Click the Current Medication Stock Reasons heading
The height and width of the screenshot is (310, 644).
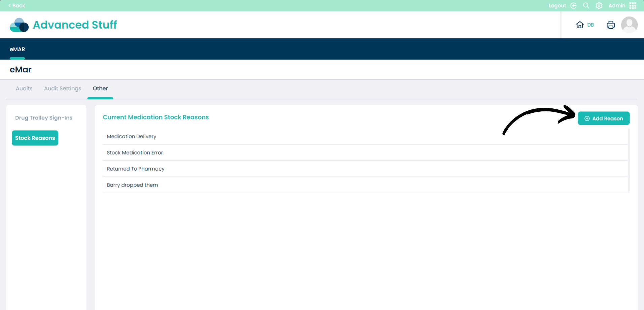pos(156,117)
